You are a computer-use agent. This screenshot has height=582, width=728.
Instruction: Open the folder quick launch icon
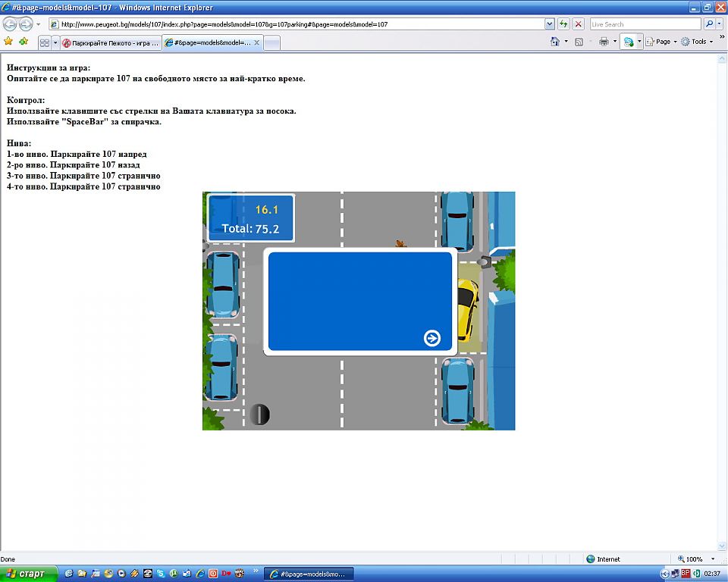coord(82,574)
